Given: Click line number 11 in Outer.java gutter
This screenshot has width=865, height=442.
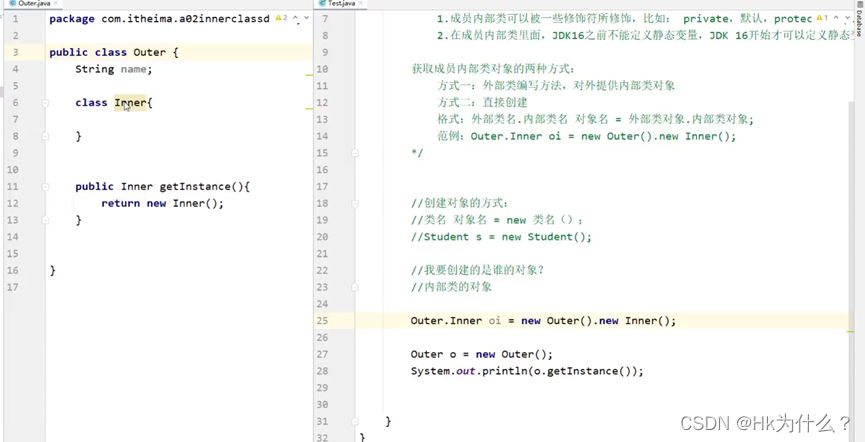Looking at the screenshot, I should click(12, 187).
